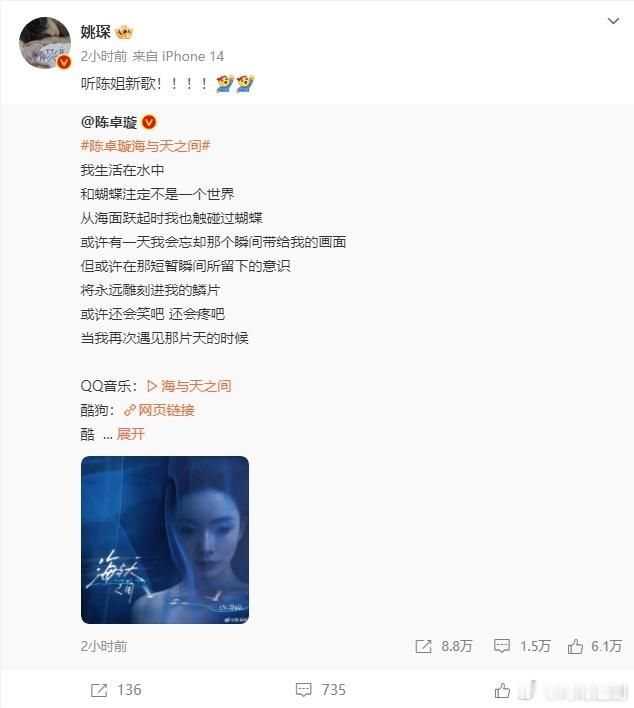The image size is (634, 708).
Task: Open the comments showing 735
Action: (x=321, y=690)
